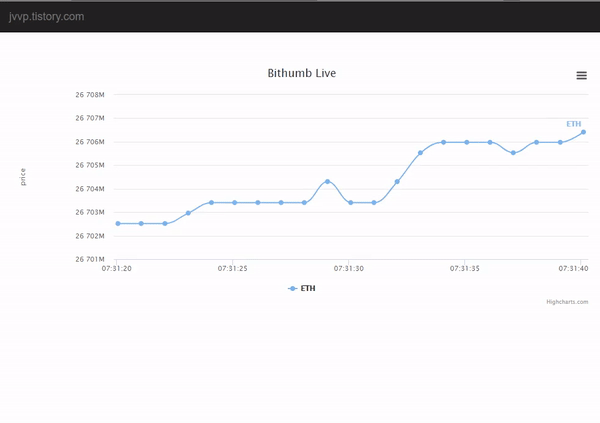Open the Highcharts.com credits link
The image size is (600, 423).
pos(567,302)
